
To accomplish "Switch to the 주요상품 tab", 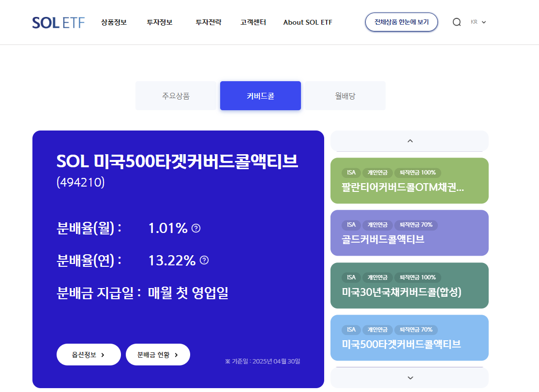I will click(x=176, y=96).
